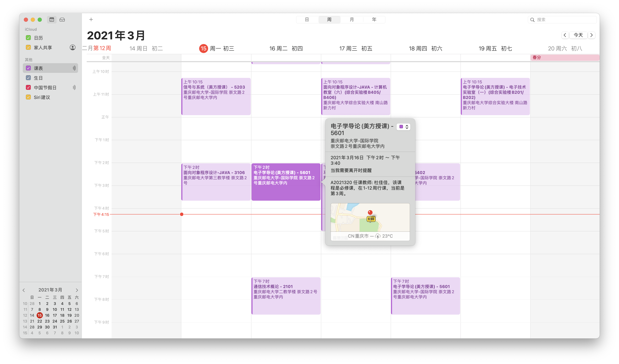
Task: Click the shared person icon beside 家人共享
Action: coord(73,47)
